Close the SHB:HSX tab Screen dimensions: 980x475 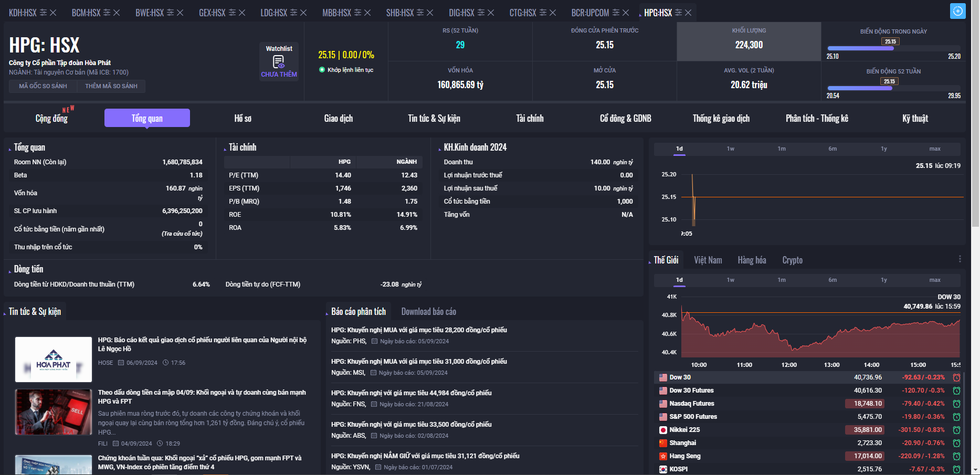point(430,13)
